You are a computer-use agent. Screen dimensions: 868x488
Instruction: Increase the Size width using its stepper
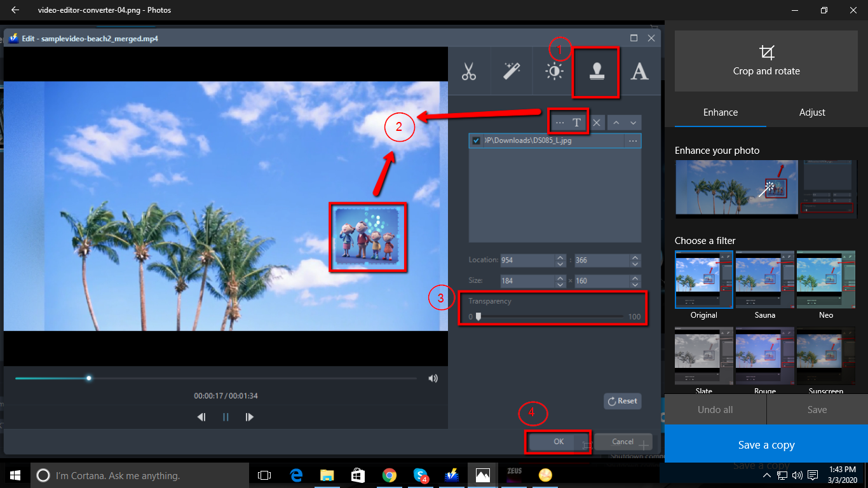(x=559, y=278)
